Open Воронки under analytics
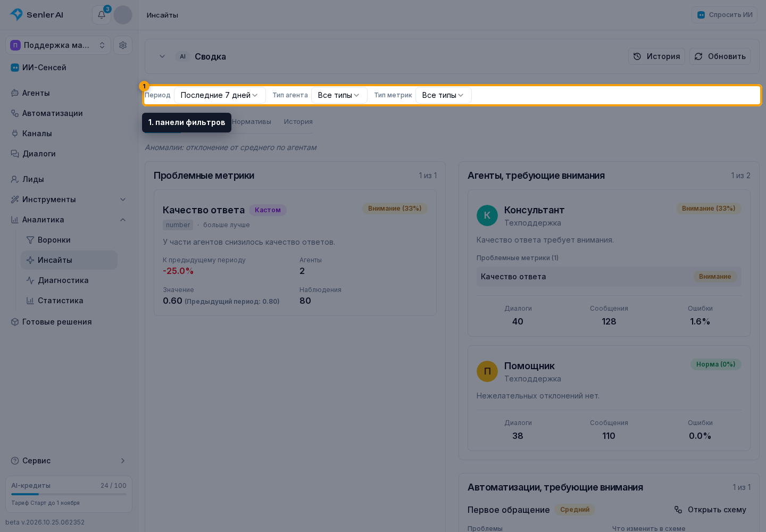 point(69,240)
